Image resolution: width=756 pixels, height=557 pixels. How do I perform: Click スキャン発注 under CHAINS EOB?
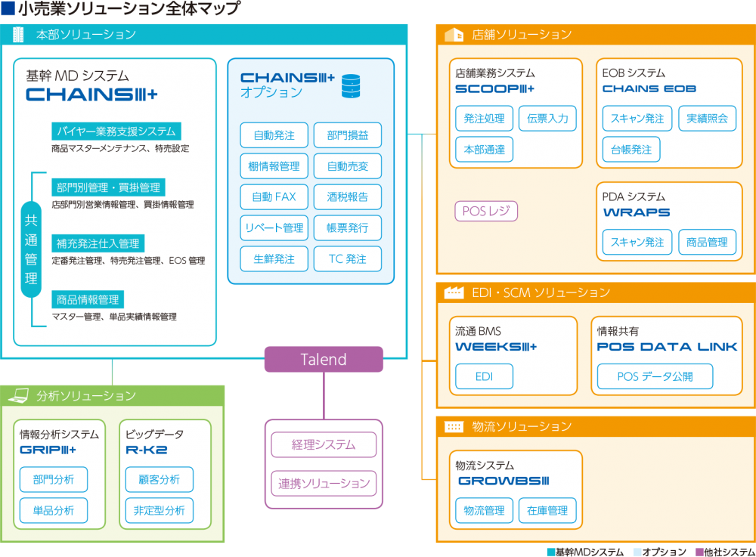click(x=637, y=119)
